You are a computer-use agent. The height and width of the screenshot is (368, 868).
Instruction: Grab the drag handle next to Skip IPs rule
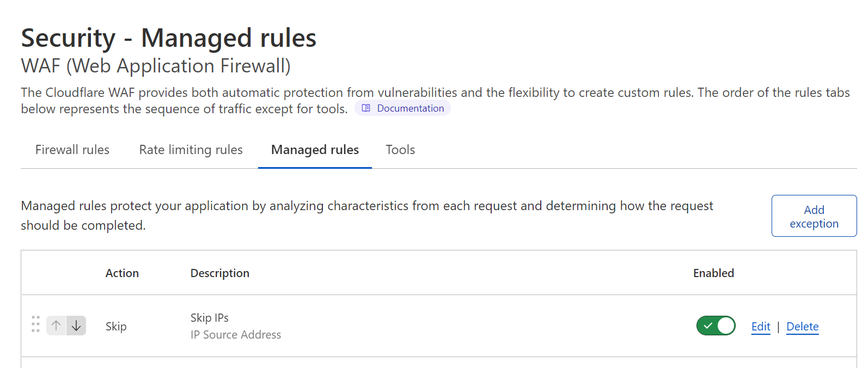tap(35, 324)
